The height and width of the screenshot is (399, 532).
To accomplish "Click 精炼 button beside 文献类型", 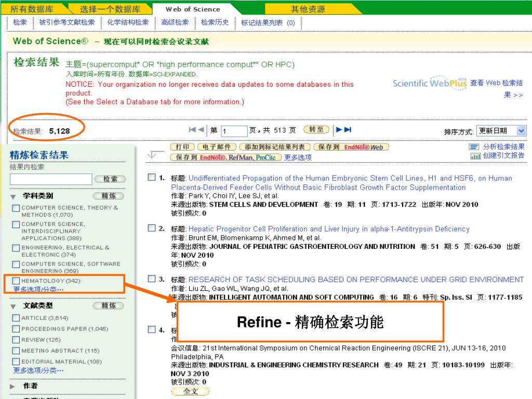I will coord(109,305).
